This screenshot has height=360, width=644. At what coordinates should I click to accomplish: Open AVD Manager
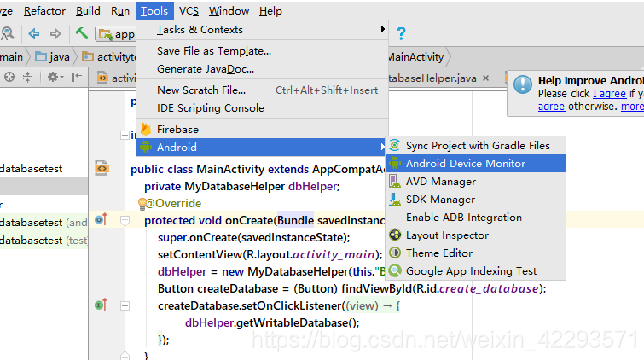click(476, 181)
